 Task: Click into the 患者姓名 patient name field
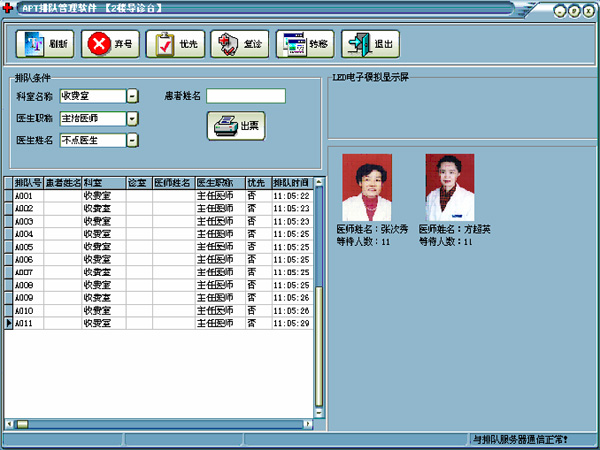tap(245, 96)
